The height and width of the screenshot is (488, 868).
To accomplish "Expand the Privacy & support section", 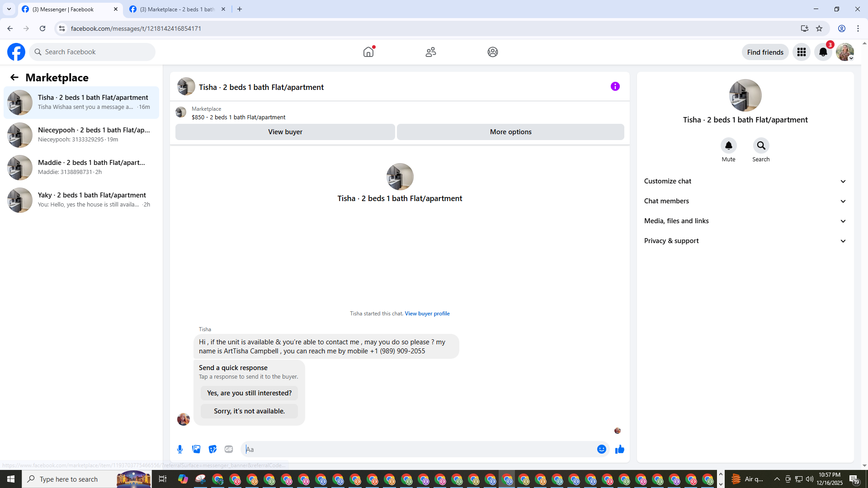I will tap(745, 241).
